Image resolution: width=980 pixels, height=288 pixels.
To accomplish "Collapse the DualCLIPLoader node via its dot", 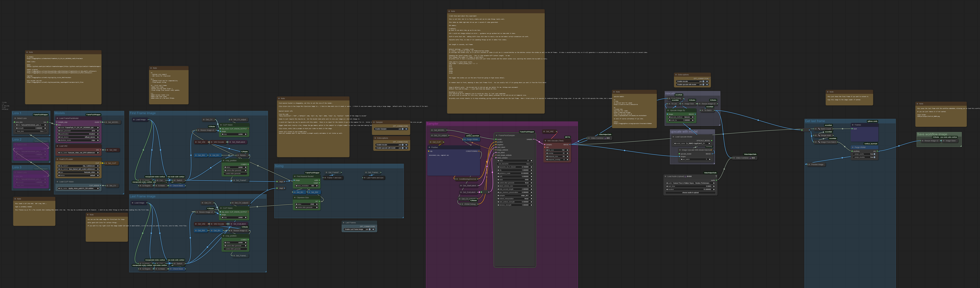I will 58,159.
